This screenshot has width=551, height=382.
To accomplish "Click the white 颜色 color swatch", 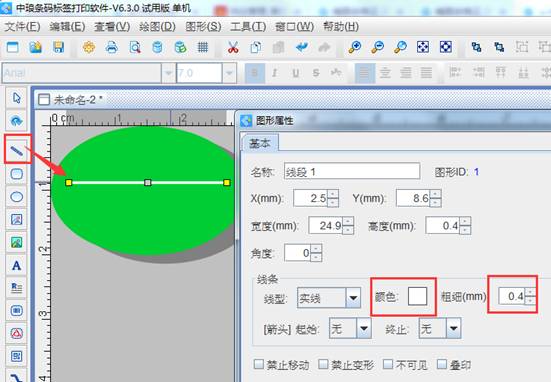I will 417,296.
